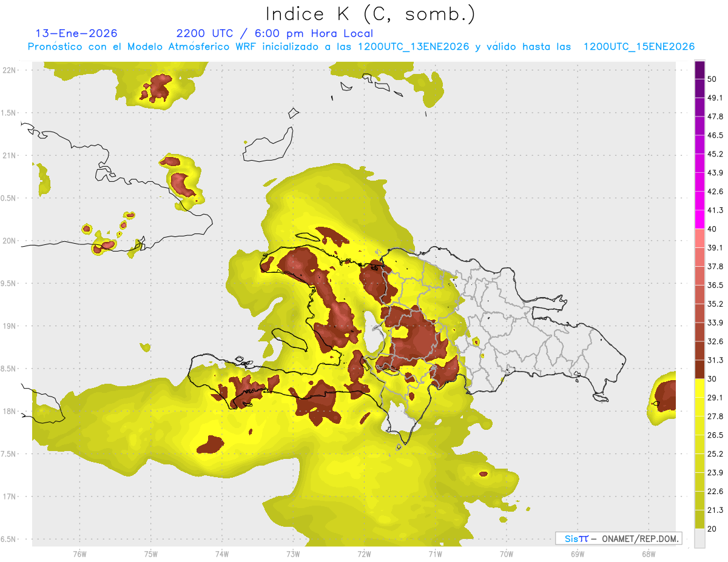The height and width of the screenshot is (562, 728).
Task: Click the colorbar value '39.1'
Action: [x=715, y=247]
